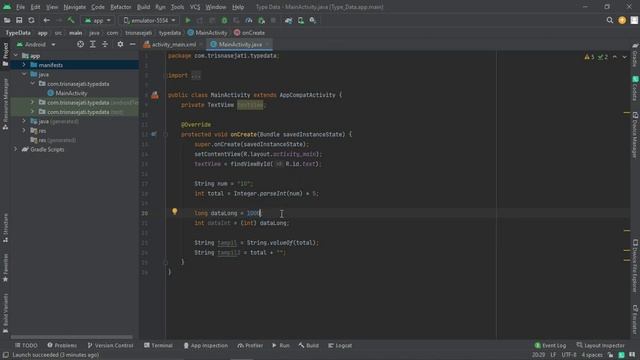
Task: Go to next highlighted error arrow
Action: pyautogui.click(x=624, y=57)
